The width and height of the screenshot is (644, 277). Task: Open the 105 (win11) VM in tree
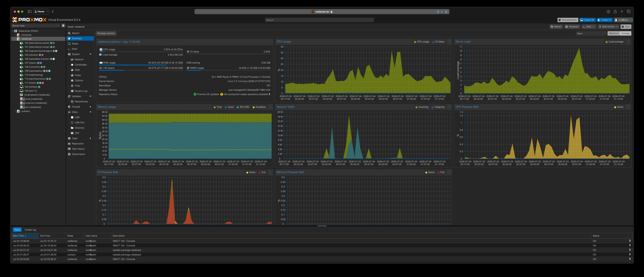tap(30, 91)
